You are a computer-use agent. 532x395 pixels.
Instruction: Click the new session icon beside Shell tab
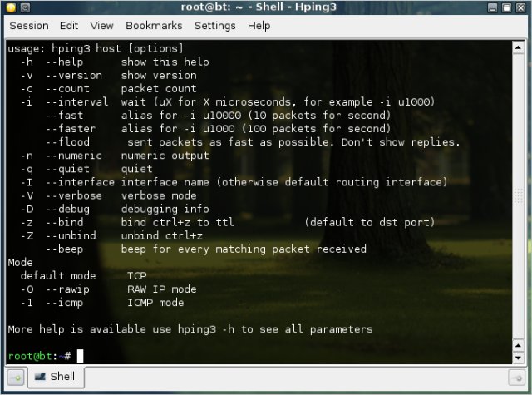(15, 378)
